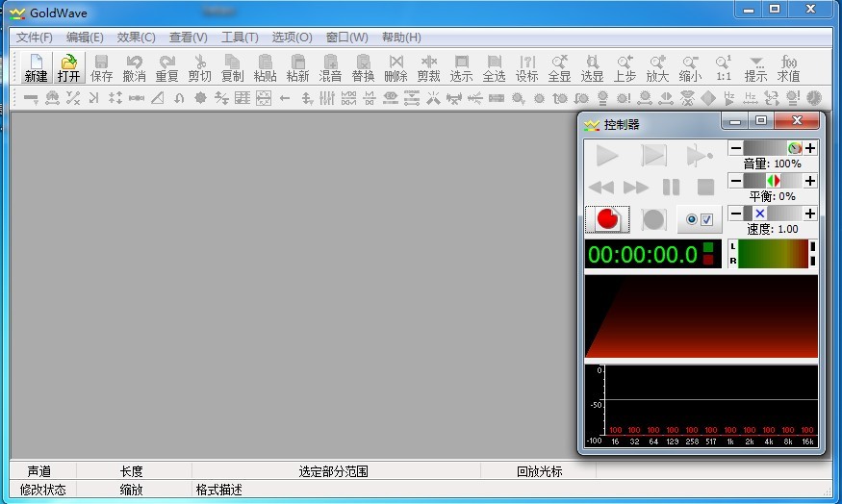Decrease speed with the 速度 minus button
Screen dimensions: 842x504
(735, 214)
